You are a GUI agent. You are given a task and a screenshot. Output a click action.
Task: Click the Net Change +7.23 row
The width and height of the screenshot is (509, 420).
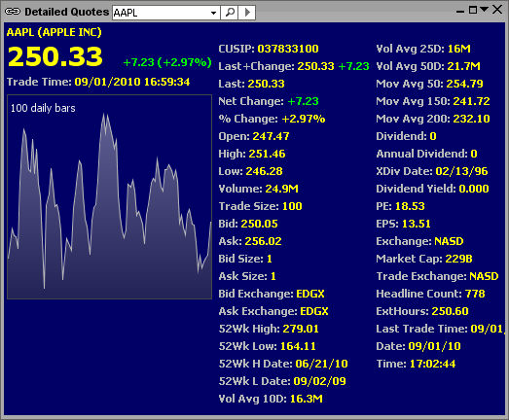269,101
